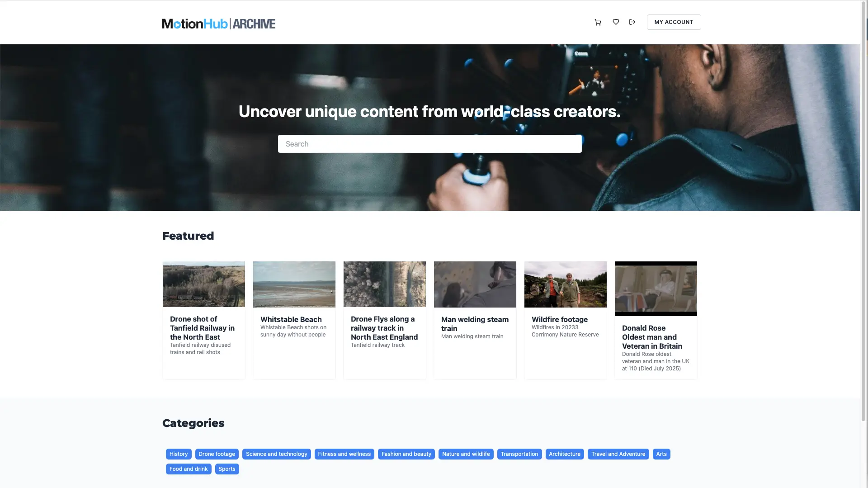Viewport: 868px width, 488px height.
Task: Choose the Science and technology tag
Action: tap(276, 454)
